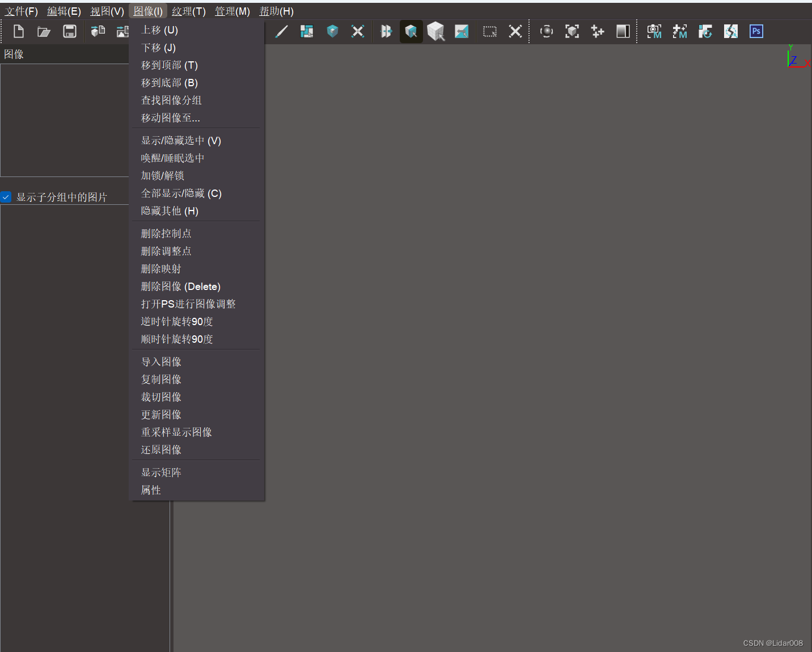Click the broken image icon

pos(731,31)
